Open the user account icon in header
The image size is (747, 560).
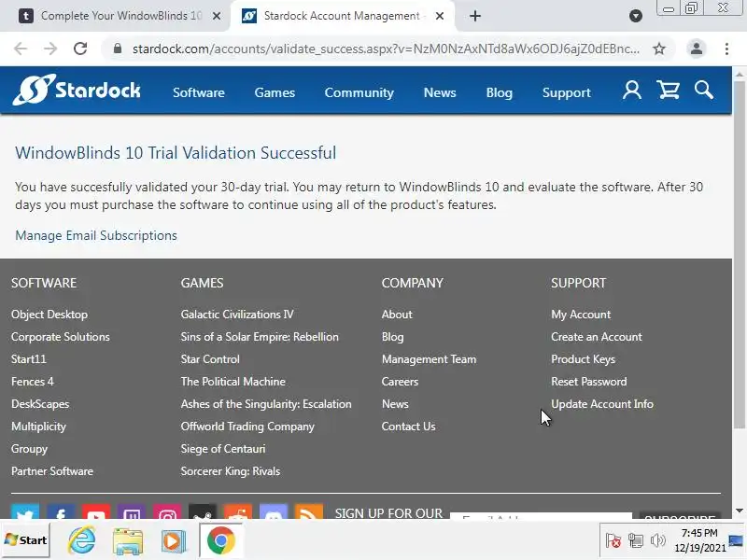coord(632,90)
